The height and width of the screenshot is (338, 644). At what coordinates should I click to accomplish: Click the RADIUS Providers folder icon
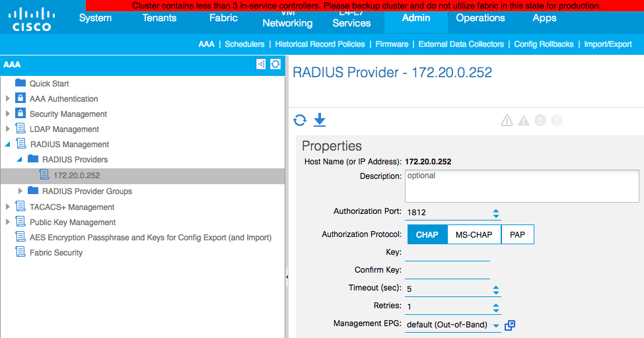(33, 159)
